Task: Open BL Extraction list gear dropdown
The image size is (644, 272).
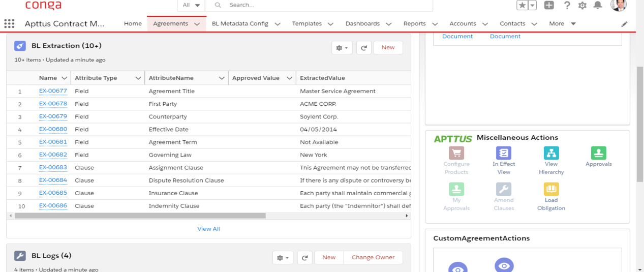Action: (x=342, y=48)
